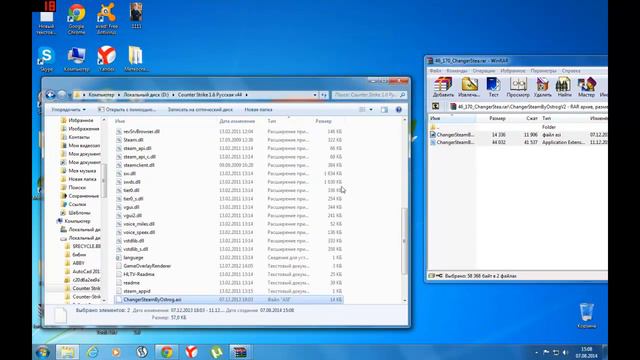Open the Yandex browser desktop shortcut
This screenshot has width=640, height=360.
click(x=107, y=59)
